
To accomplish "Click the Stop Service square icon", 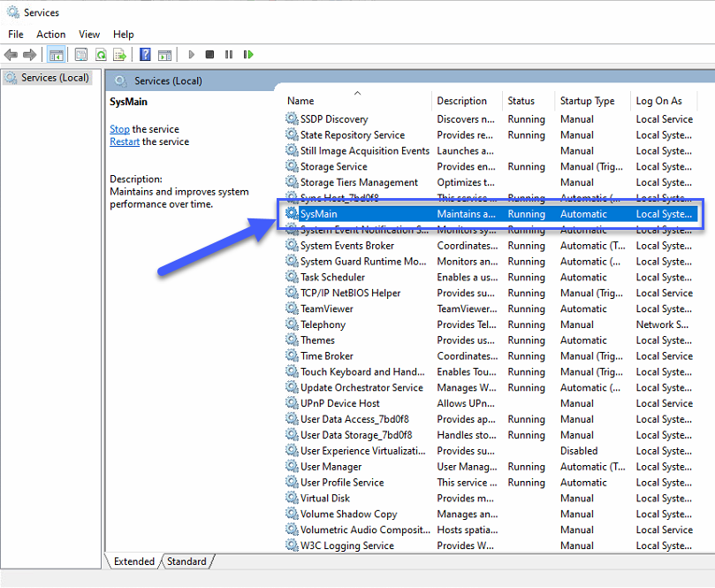I will (209, 55).
